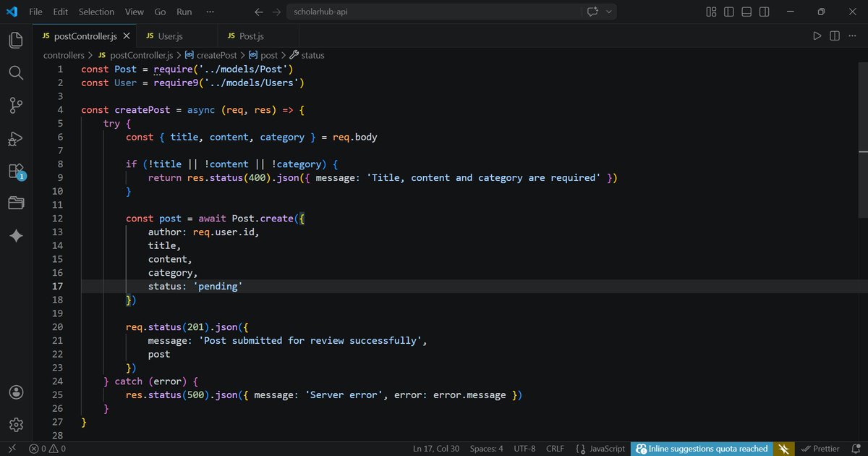Click the curly-braces icon beside JavaScript language
This screenshot has height=456, width=868.
(580, 449)
